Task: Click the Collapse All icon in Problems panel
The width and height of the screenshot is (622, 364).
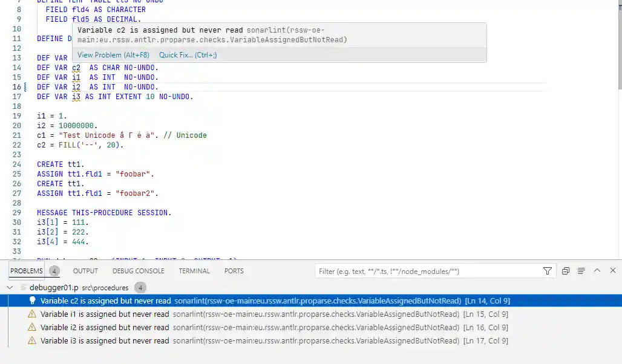Action: (565, 271)
